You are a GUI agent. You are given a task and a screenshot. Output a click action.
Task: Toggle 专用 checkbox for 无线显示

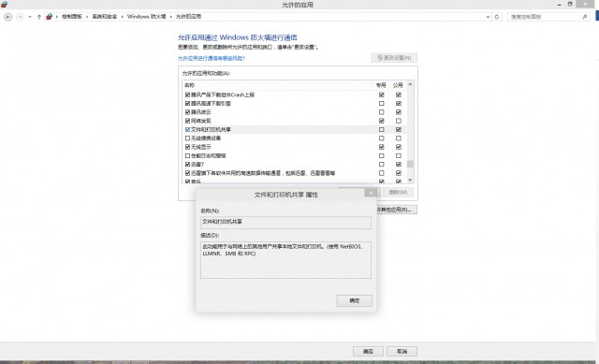click(381, 147)
